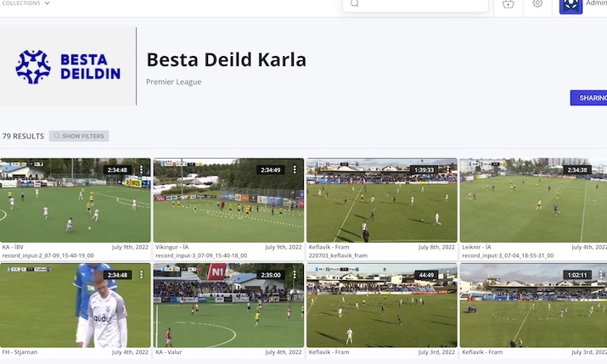Open the Keflavík - Fram 44:49 video thumbnail
This screenshot has width=607, height=364.
click(x=382, y=305)
